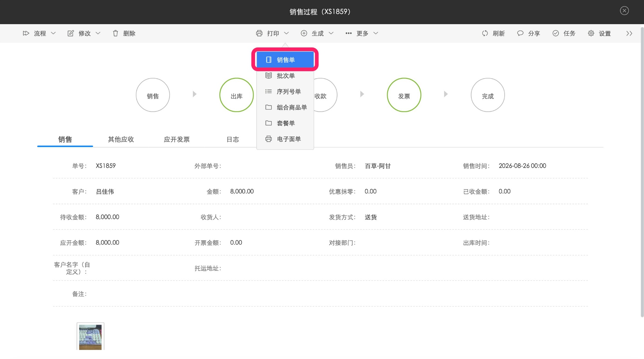644x359 pixels.
Task: Click the 删除 trash icon
Action: pos(115,33)
